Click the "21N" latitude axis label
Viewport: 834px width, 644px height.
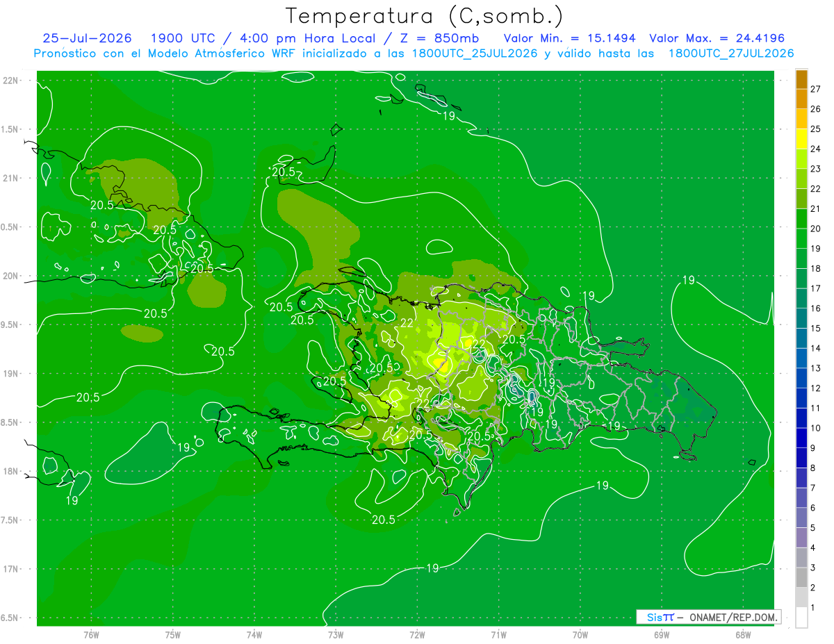tap(12, 178)
